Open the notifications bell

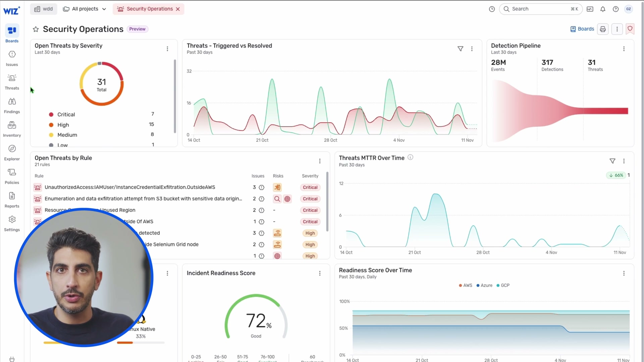point(603,9)
